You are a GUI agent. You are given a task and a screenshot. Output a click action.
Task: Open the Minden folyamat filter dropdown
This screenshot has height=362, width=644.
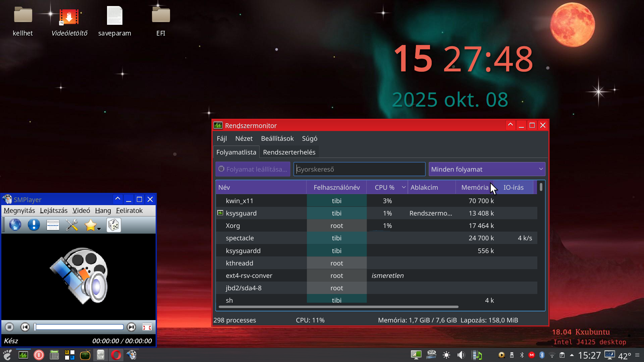click(x=487, y=169)
